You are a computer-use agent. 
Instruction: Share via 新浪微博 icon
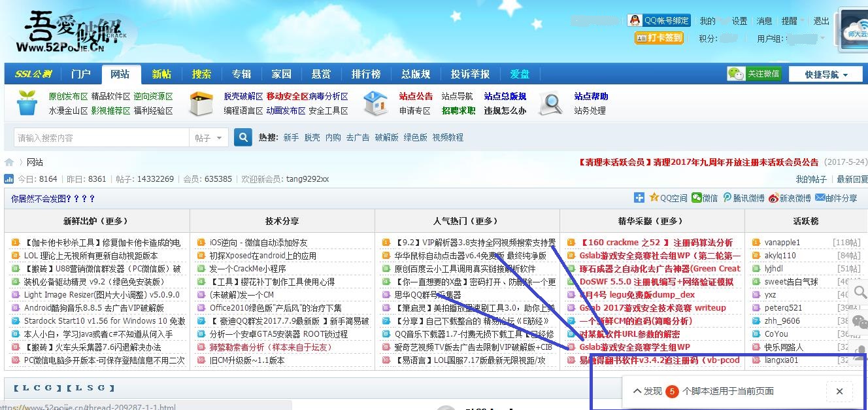[x=773, y=199]
